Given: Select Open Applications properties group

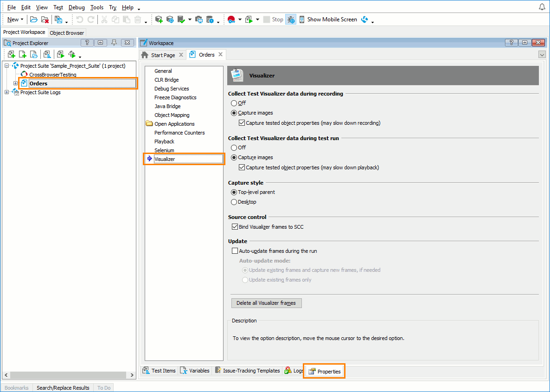Looking at the screenshot, I should pos(174,124).
